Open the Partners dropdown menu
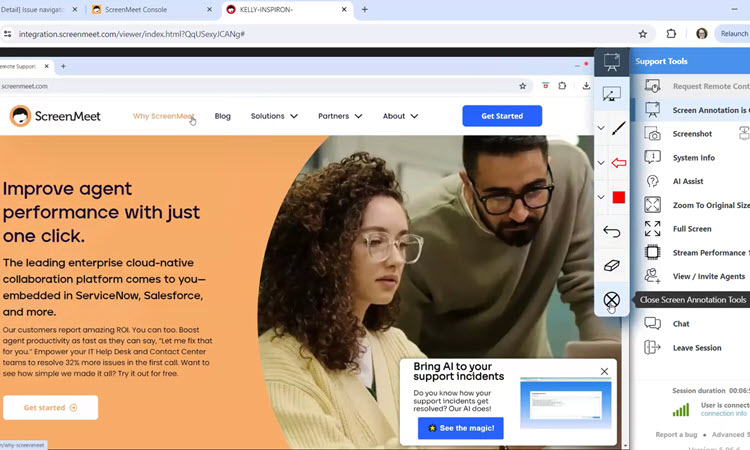Image resolution: width=750 pixels, height=450 pixels. [x=340, y=116]
